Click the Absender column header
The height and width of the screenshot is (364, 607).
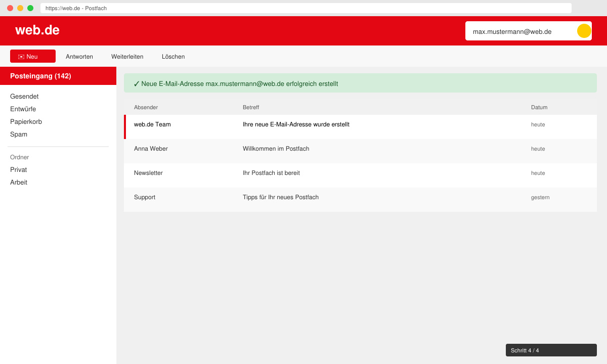[146, 107]
